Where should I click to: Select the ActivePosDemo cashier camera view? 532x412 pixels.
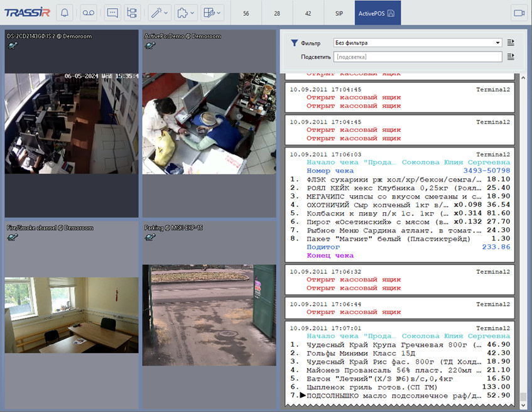[x=209, y=123]
